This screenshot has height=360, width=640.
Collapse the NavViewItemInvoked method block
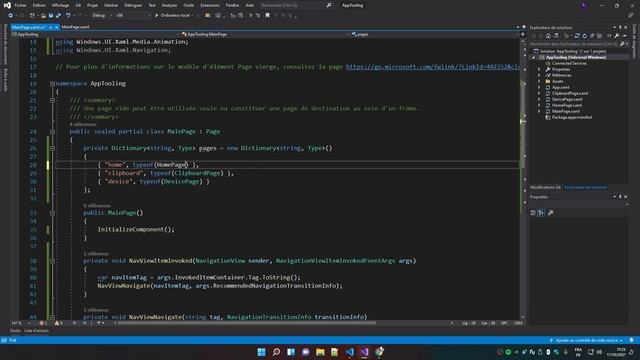[x=52, y=260]
